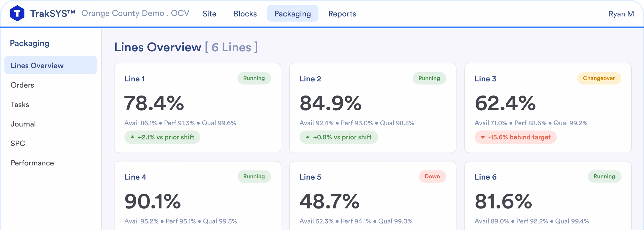Click the TrakSYS hexagon logo icon
Viewport: 644px width, 230px height.
click(17, 14)
